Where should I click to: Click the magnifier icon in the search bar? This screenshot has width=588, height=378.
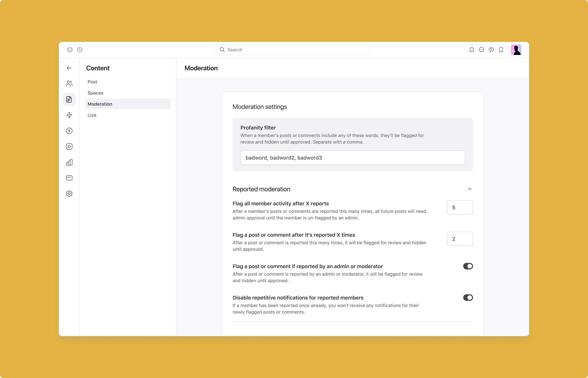tap(222, 50)
